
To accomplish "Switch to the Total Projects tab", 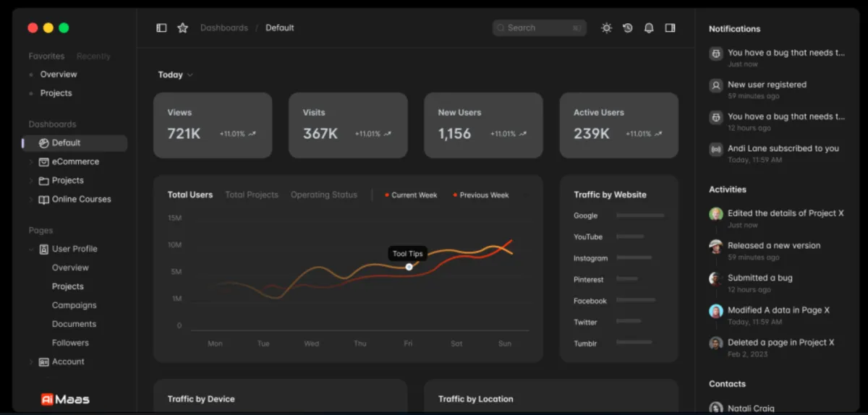I will 252,195.
